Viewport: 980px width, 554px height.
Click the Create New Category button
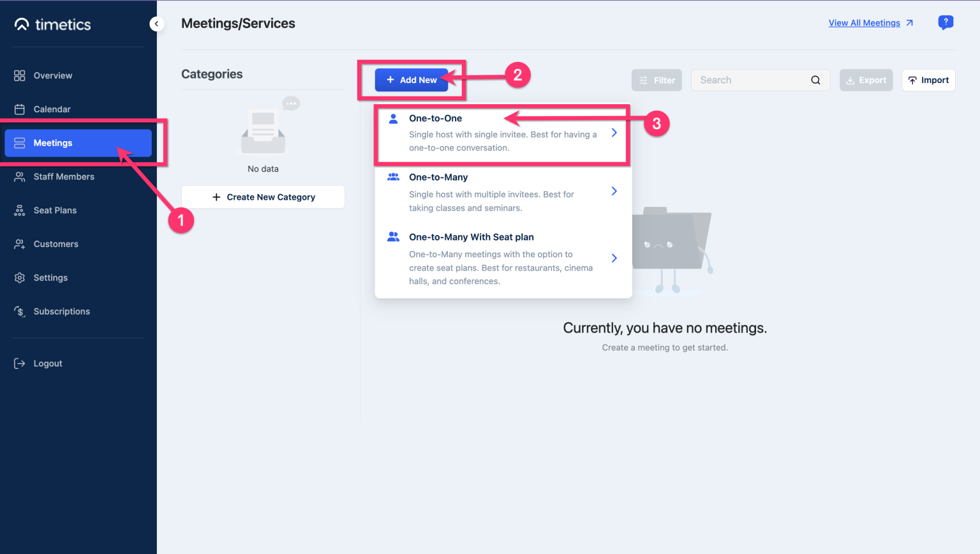click(x=263, y=197)
